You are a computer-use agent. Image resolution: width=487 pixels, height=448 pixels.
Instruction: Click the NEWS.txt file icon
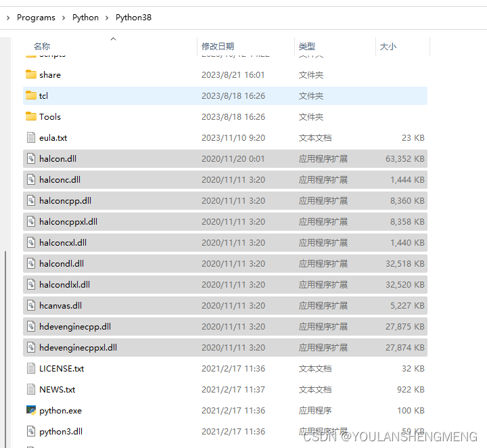pos(30,389)
